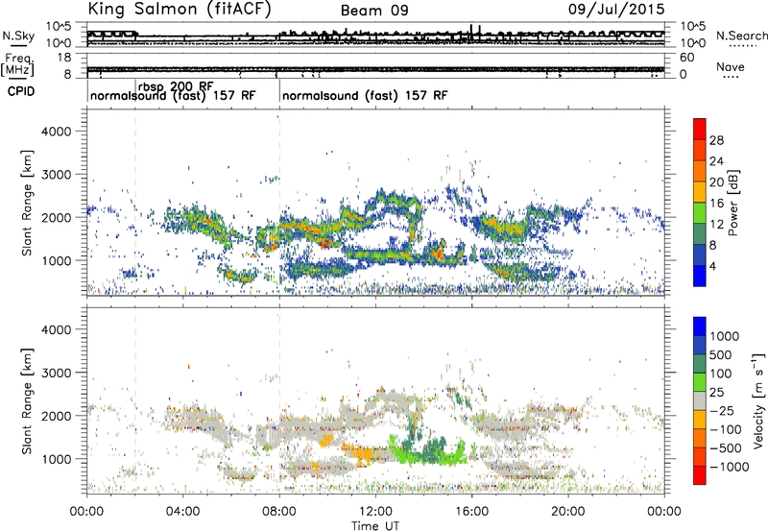Click the 'N.Search' legend label
Screen dimensions: 768x532
coord(741,36)
